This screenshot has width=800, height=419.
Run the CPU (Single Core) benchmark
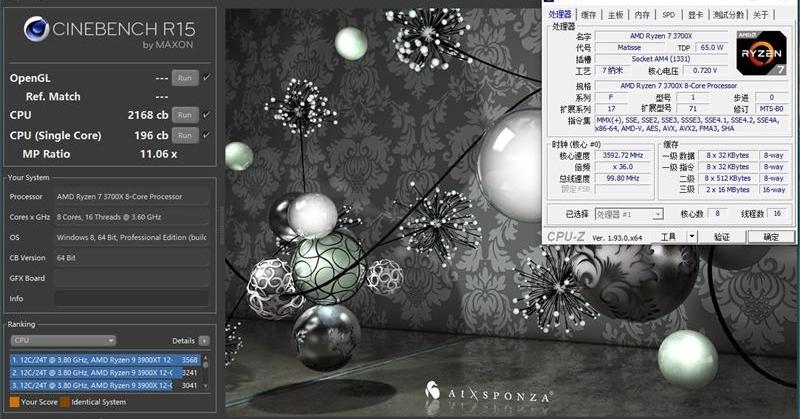[x=185, y=135]
